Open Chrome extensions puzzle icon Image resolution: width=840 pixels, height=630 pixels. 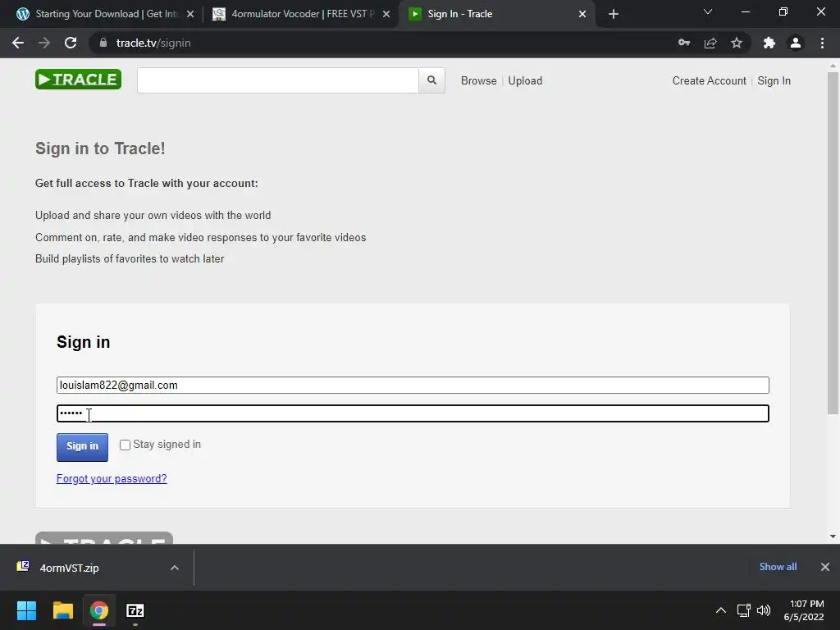769,43
